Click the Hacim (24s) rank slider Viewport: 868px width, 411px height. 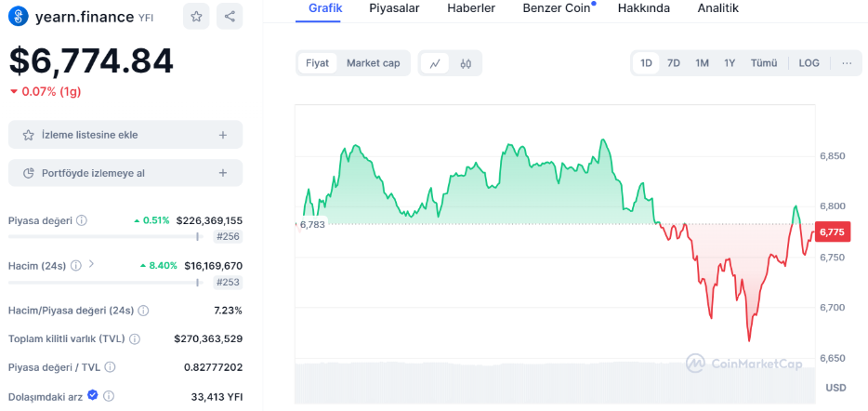pyautogui.click(x=106, y=282)
